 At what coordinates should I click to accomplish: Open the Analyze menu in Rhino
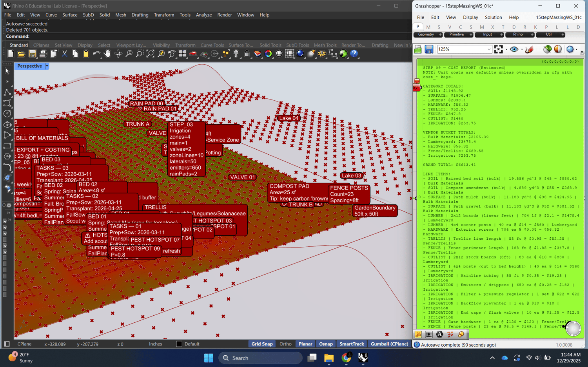(x=203, y=15)
